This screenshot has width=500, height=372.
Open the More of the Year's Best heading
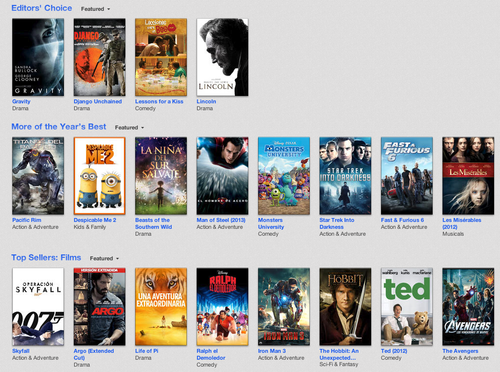click(x=59, y=127)
